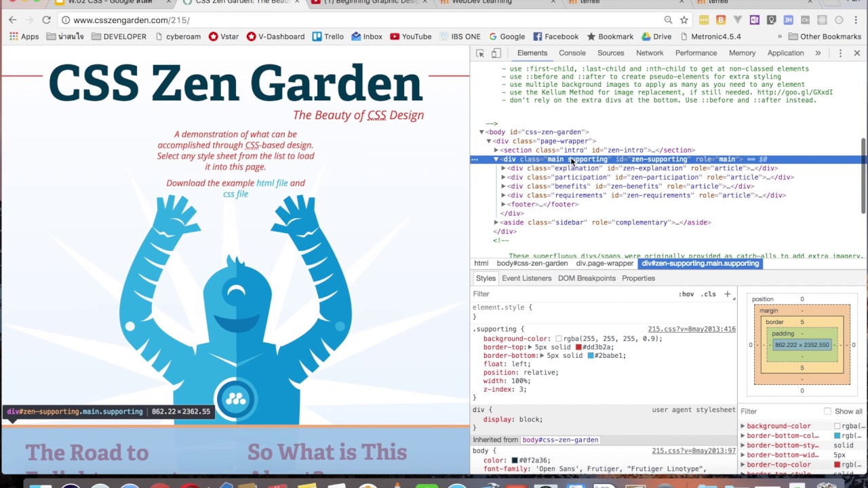Open the DevTools customize three-dot menu
Image resolution: width=868 pixels, height=488 pixels.
[840, 53]
